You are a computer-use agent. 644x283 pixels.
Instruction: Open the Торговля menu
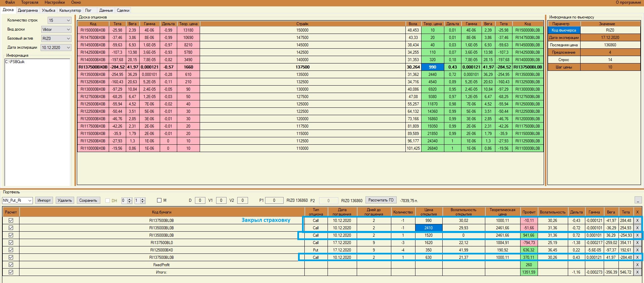(30, 2)
